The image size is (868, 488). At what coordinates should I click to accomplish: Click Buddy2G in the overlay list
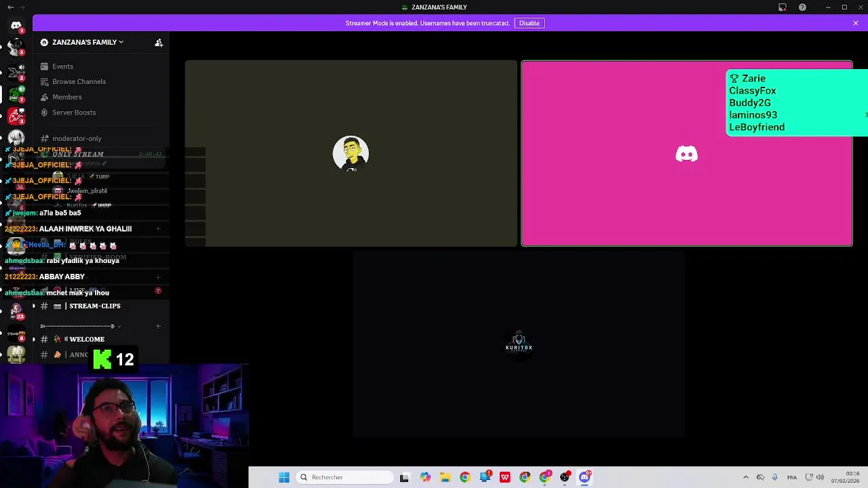pos(749,103)
